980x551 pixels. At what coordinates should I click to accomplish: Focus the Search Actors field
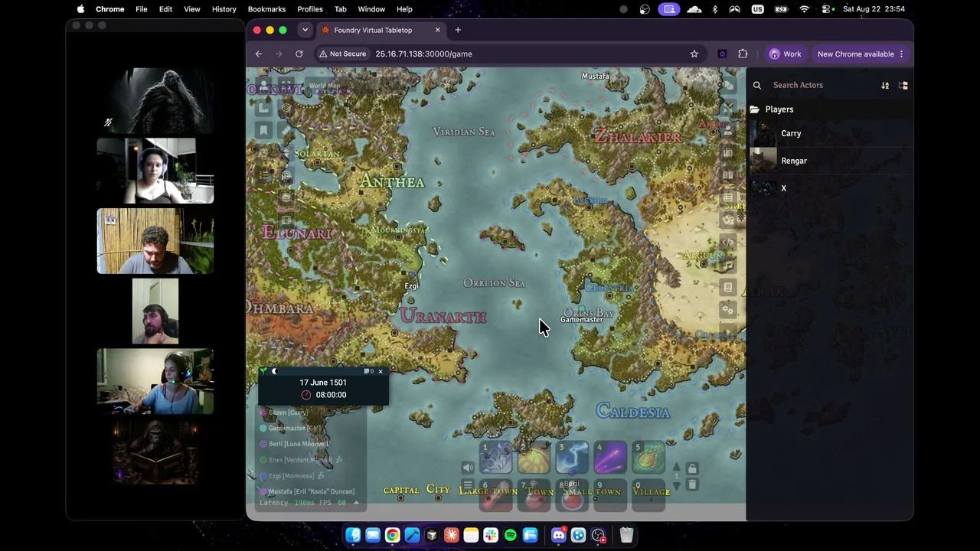(821, 86)
